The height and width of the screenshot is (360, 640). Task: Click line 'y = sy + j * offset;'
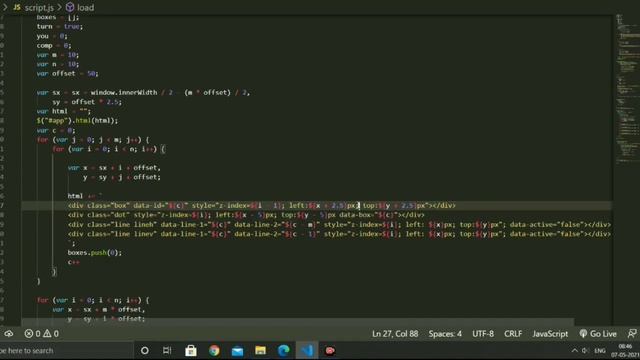point(122,177)
